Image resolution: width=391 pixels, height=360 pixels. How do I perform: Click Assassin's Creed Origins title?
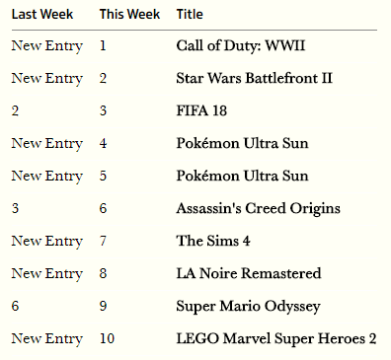tap(258, 209)
